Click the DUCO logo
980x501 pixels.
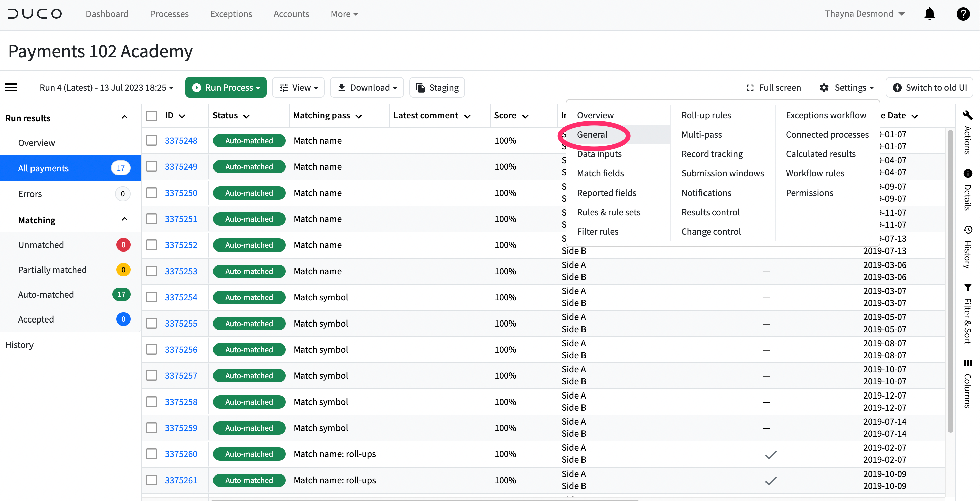point(35,14)
